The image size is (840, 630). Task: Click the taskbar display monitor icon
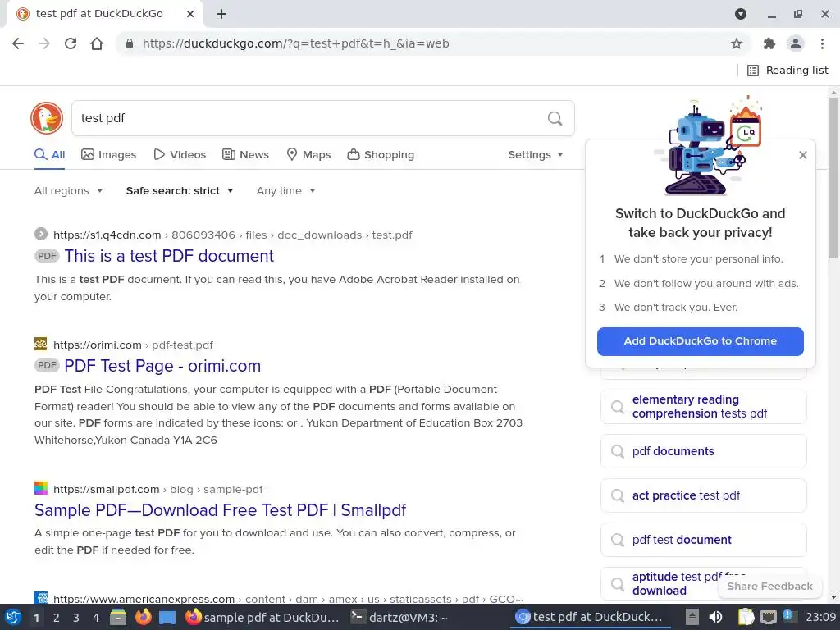pos(768,617)
